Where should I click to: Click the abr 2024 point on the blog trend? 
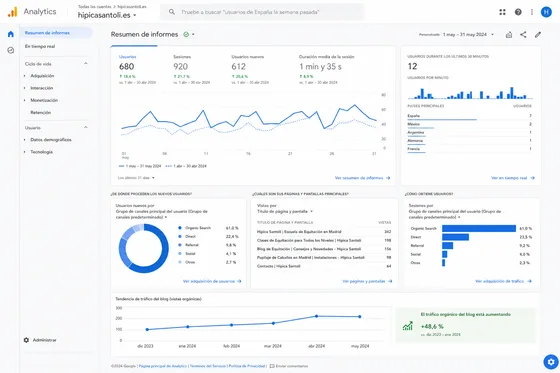coord(316,316)
